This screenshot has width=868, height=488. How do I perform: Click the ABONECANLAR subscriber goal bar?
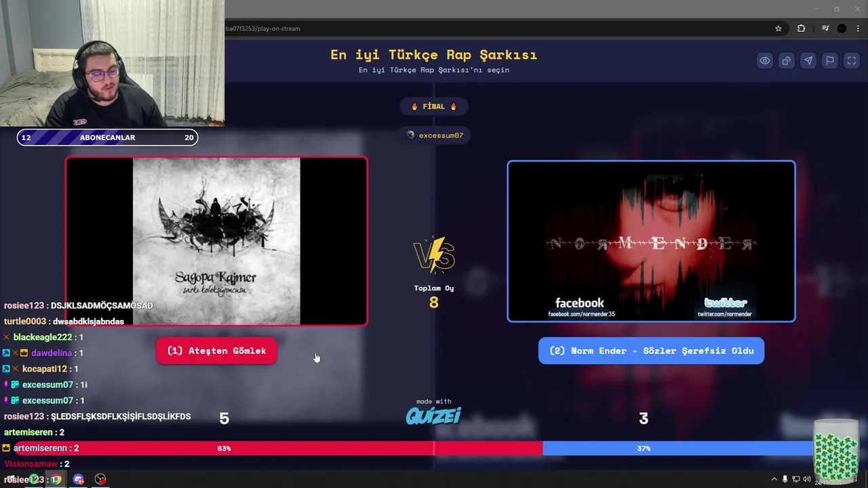(x=107, y=138)
